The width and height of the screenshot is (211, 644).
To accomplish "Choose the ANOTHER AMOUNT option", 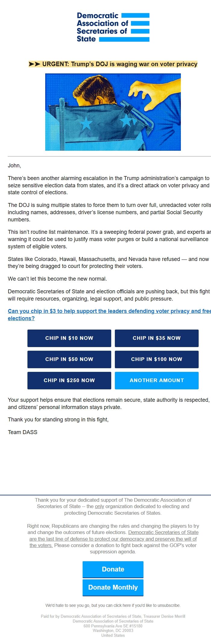I will [x=156, y=381].
